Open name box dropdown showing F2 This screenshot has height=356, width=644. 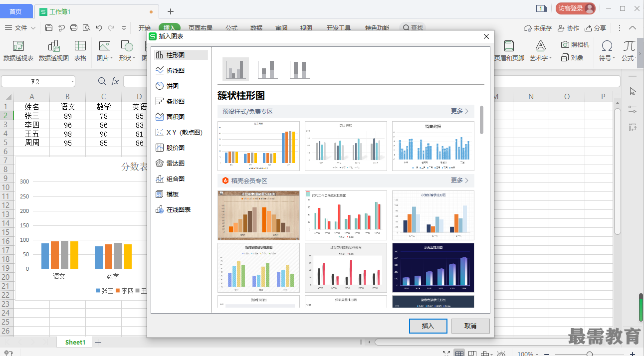pos(73,81)
